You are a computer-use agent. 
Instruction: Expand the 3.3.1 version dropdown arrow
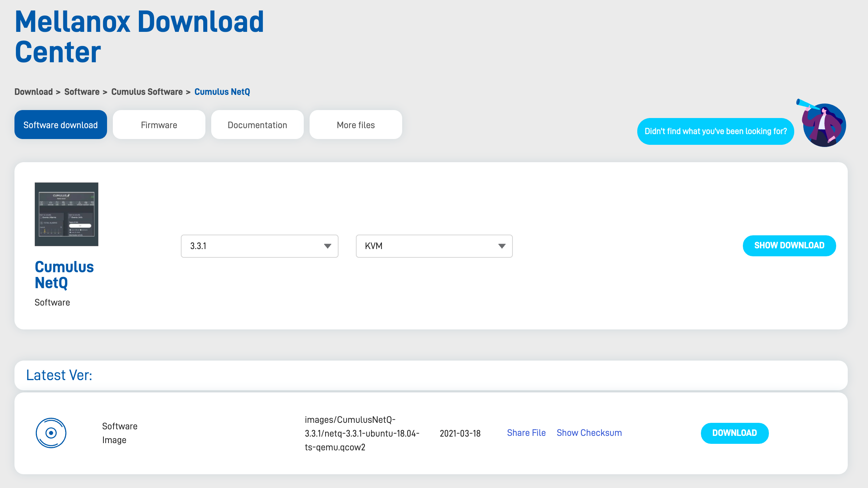coord(327,246)
